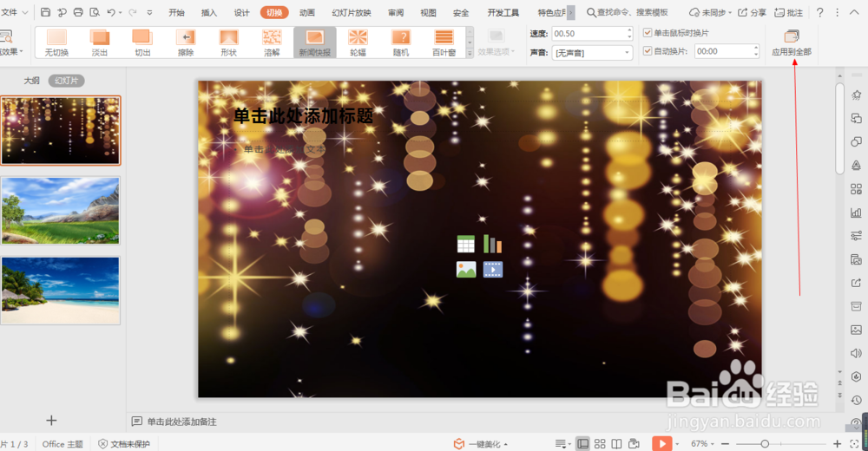
Task: Open 67% zoom level dropdown
Action: coord(702,444)
